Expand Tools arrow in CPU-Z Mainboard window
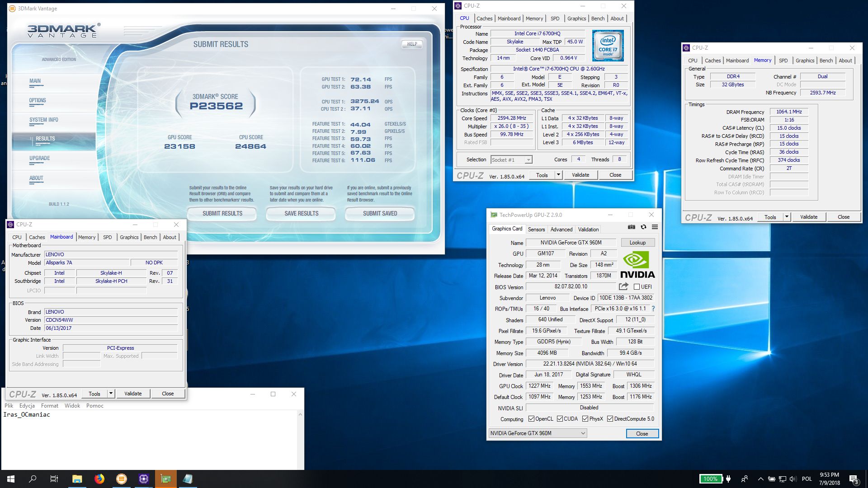Screen dimensions: 868x488 click(111, 394)
